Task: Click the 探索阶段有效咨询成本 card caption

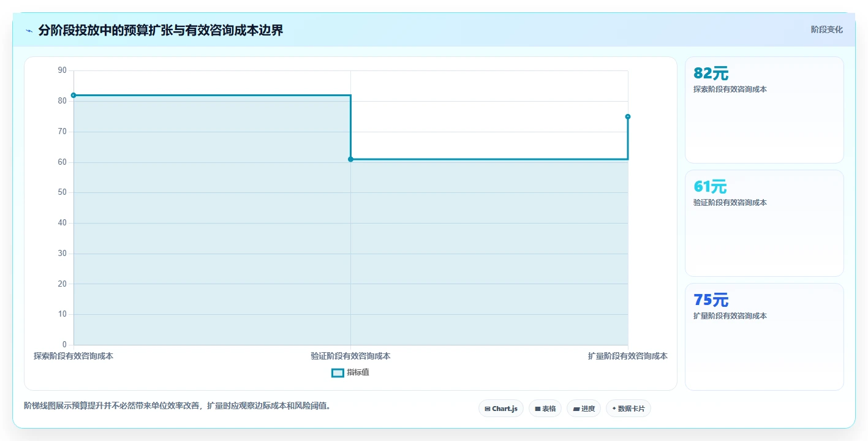Action: click(x=730, y=89)
